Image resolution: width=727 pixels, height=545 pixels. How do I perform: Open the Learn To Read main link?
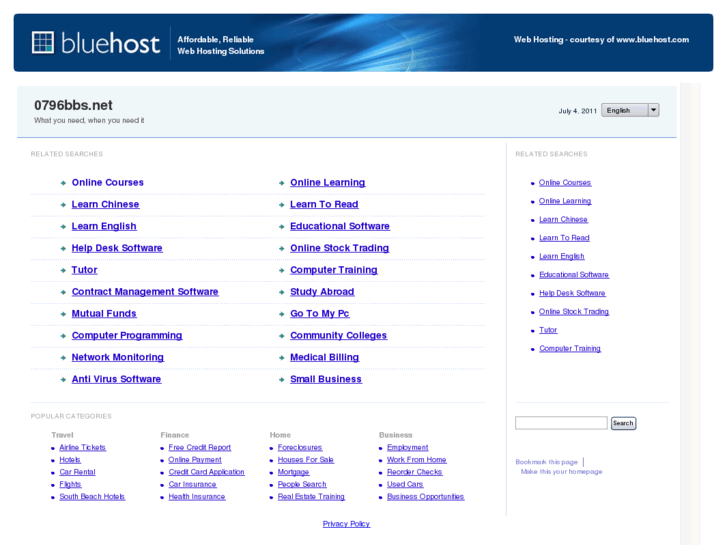[324, 205]
